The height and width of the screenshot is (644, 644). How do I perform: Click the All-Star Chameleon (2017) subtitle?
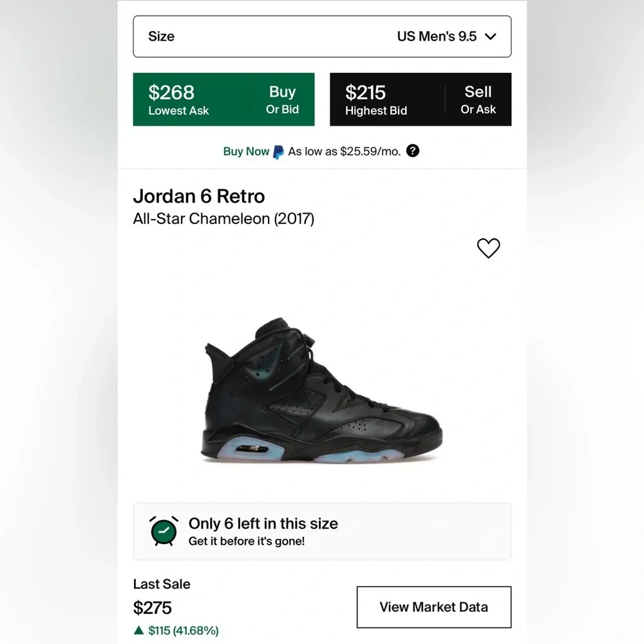pos(223,219)
